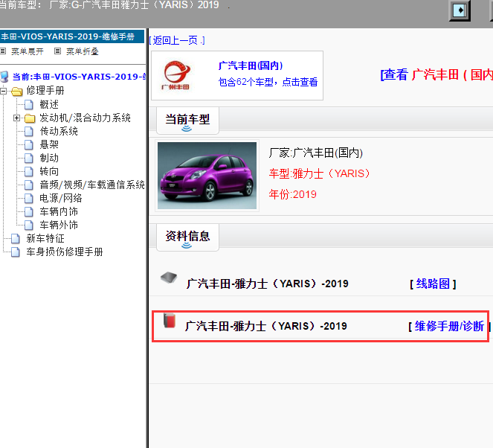Click the page icon next to 传动系统
Image resolution: width=493 pixels, height=448 pixels.
pyautogui.click(x=29, y=131)
